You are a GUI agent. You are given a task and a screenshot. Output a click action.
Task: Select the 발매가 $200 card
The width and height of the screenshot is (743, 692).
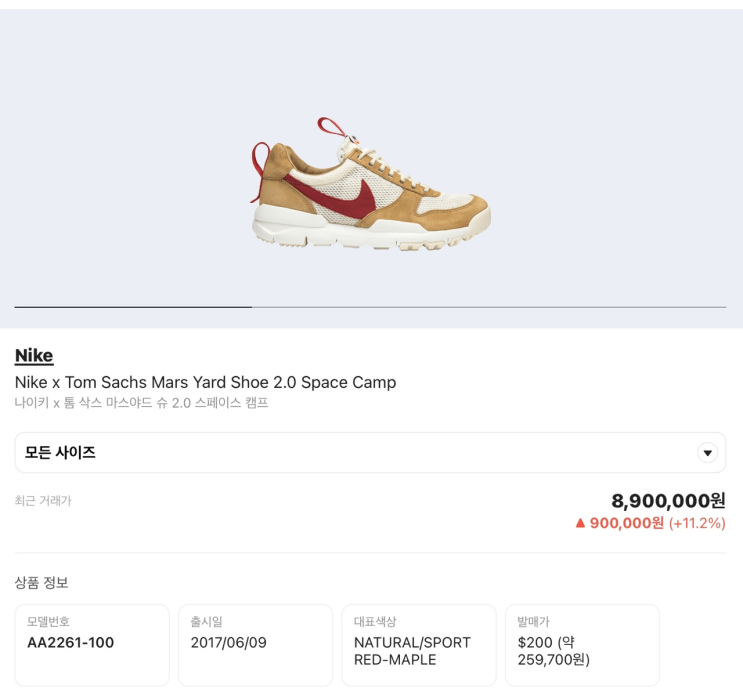582,645
